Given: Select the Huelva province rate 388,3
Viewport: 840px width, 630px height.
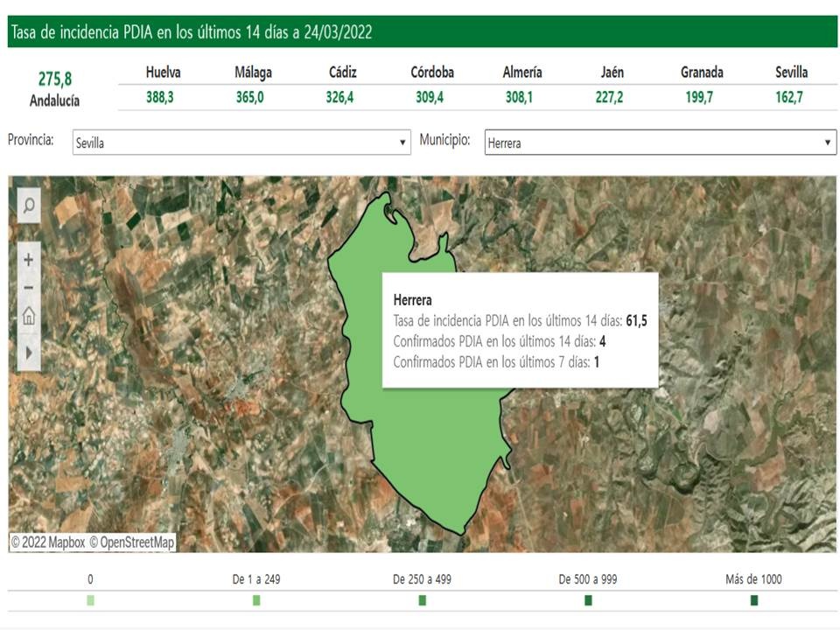Looking at the screenshot, I should [160, 98].
